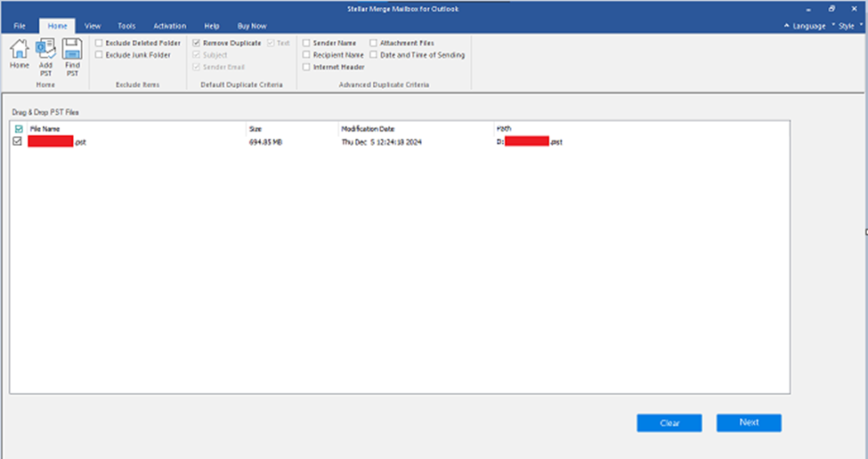
Task: Select the .pst file name in the list
Action: click(x=57, y=142)
